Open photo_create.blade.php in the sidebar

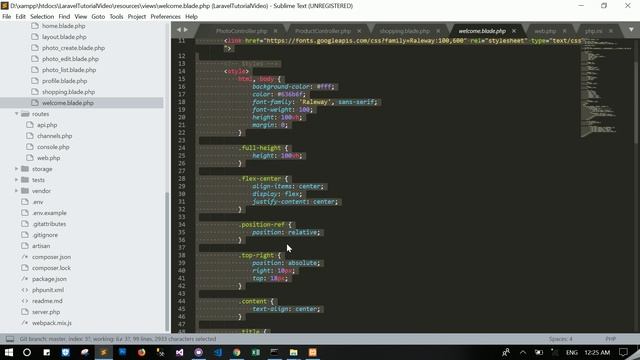[x=73, y=48]
